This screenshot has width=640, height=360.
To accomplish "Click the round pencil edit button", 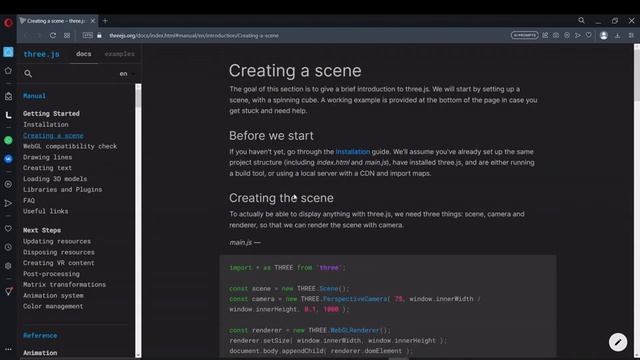I will click(618, 342).
